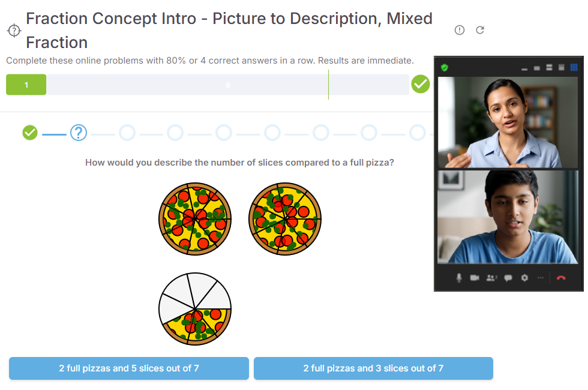Viewport: 588px width, 390px height.
Task: Open the participants list in the call
Action: coord(491,278)
